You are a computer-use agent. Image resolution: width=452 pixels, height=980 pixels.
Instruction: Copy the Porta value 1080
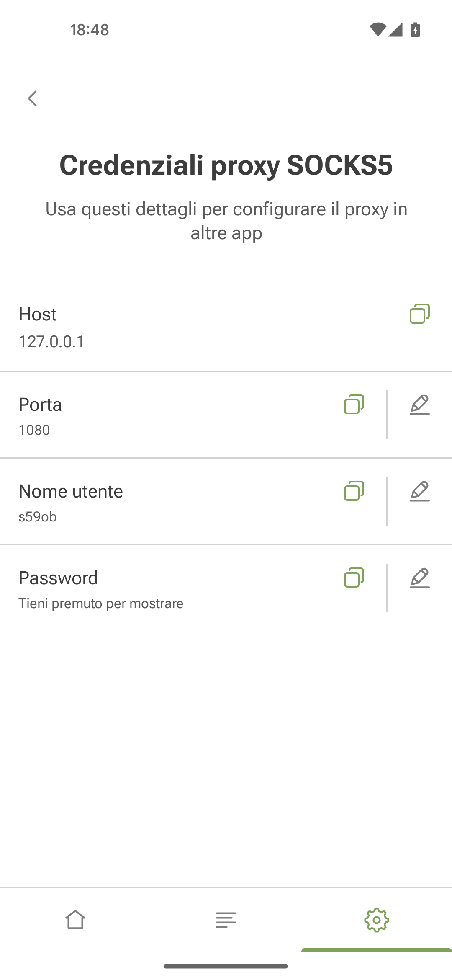[354, 404]
